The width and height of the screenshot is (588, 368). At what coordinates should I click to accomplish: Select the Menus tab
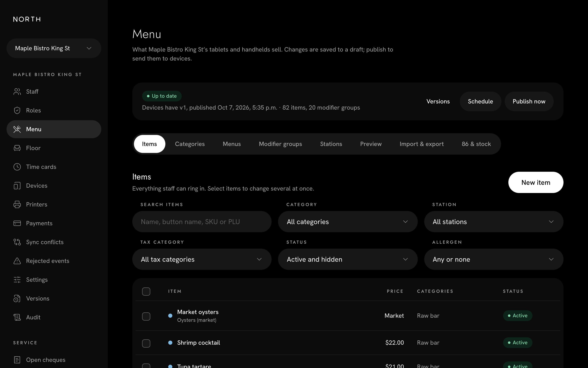coord(232,144)
